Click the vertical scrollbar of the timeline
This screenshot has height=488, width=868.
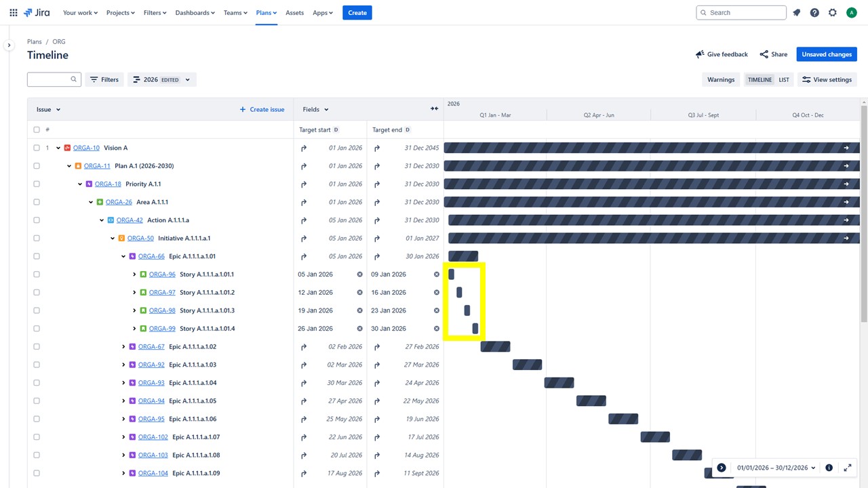864,213
